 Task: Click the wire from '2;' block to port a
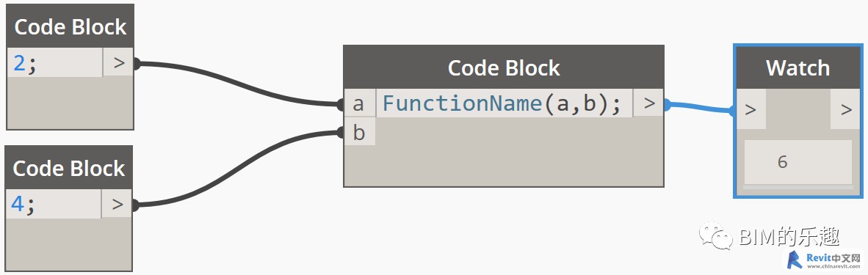point(238,84)
